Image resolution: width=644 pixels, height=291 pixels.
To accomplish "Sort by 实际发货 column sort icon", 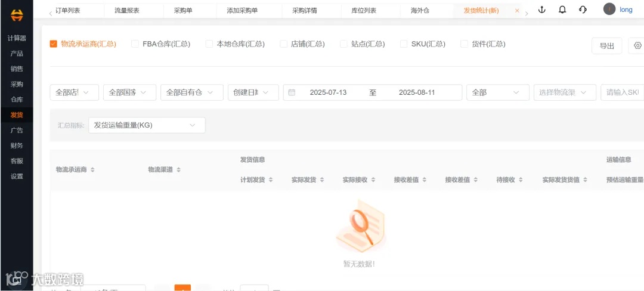I will (322, 179).
